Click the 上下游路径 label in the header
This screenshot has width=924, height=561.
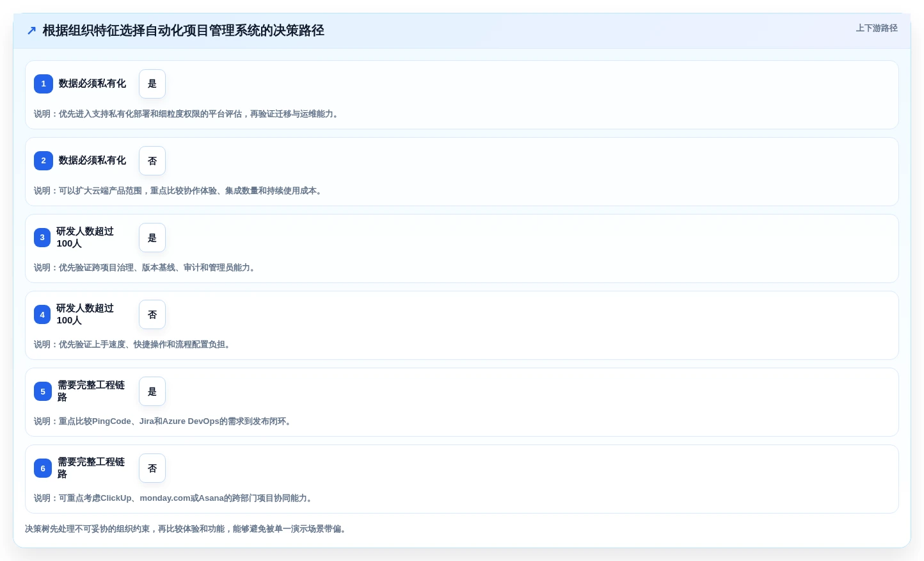click(877, 28)
